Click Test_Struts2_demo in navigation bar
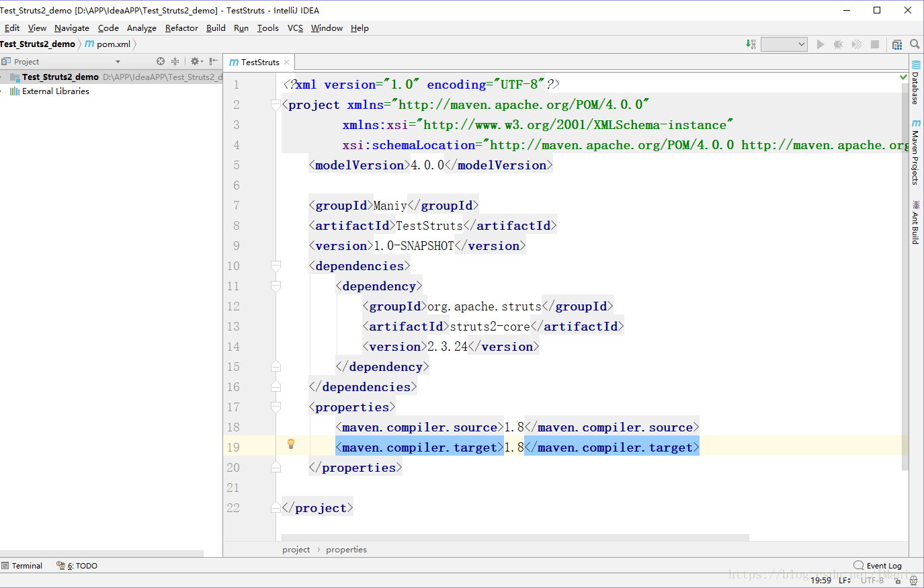The image size is (924, 588). [x=38, y=44]
